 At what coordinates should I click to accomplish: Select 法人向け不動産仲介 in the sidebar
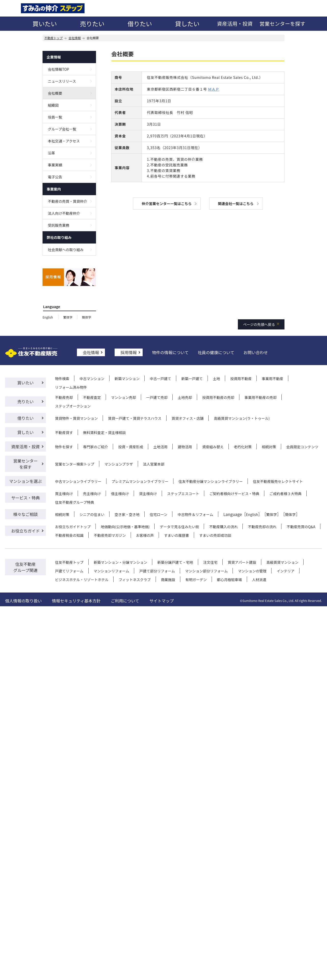[x=69, y=213]
